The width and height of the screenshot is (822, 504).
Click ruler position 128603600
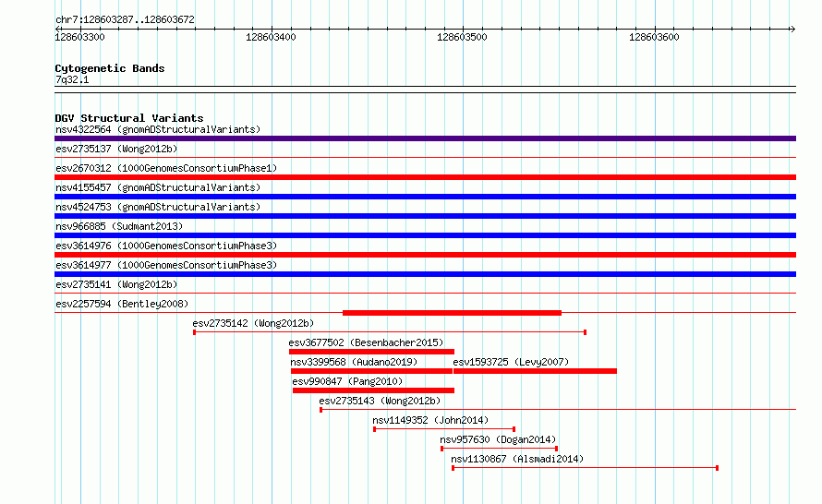point(654,37)
